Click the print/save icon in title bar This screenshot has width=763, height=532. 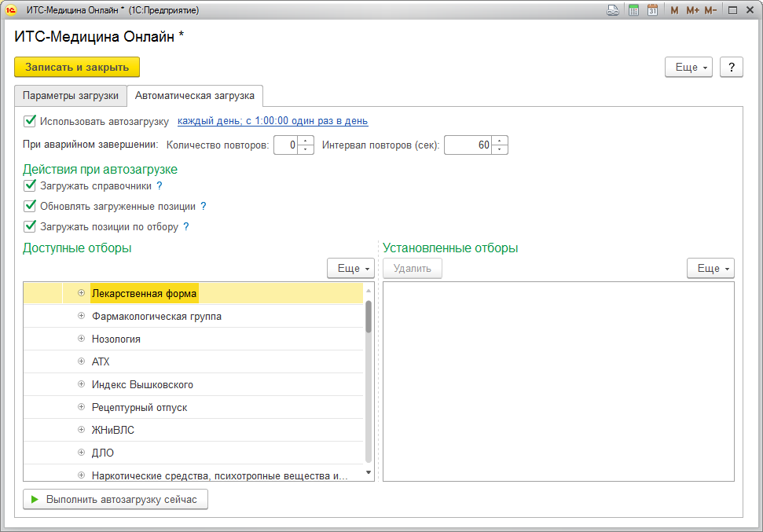613,9
